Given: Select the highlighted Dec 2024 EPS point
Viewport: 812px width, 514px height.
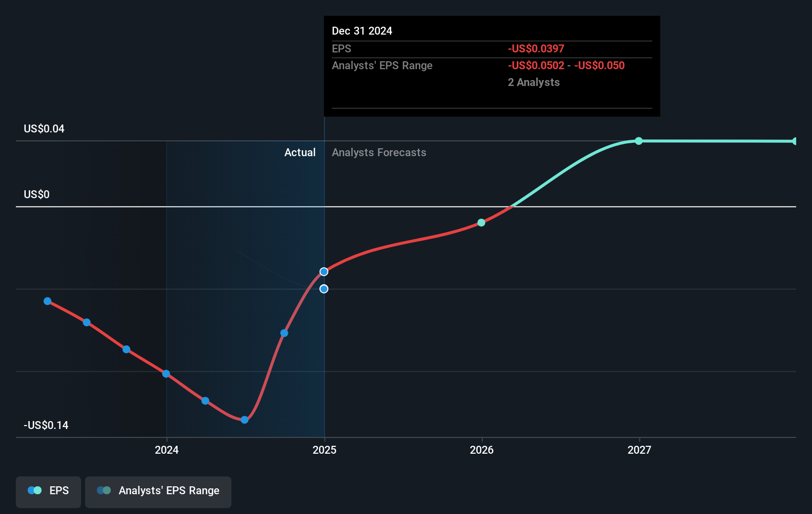Looking at the screenshot, I should click(x=324, y=271).
